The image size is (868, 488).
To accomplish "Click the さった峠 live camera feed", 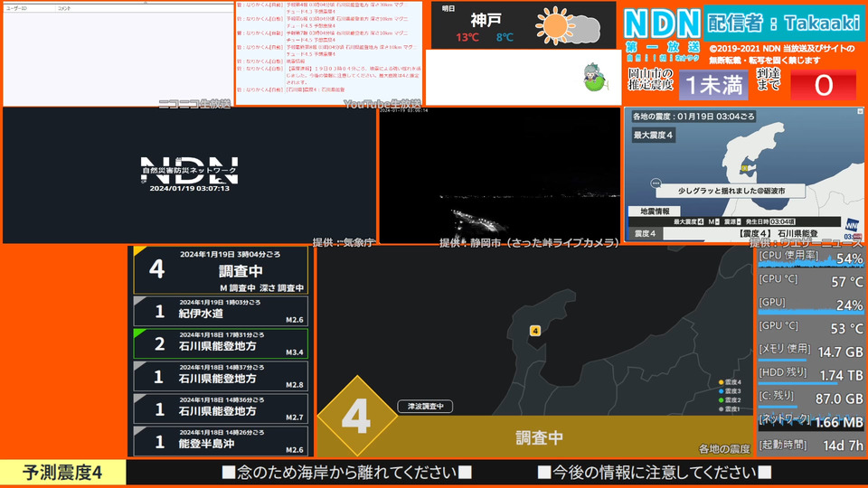I will (x=499, y=174).
